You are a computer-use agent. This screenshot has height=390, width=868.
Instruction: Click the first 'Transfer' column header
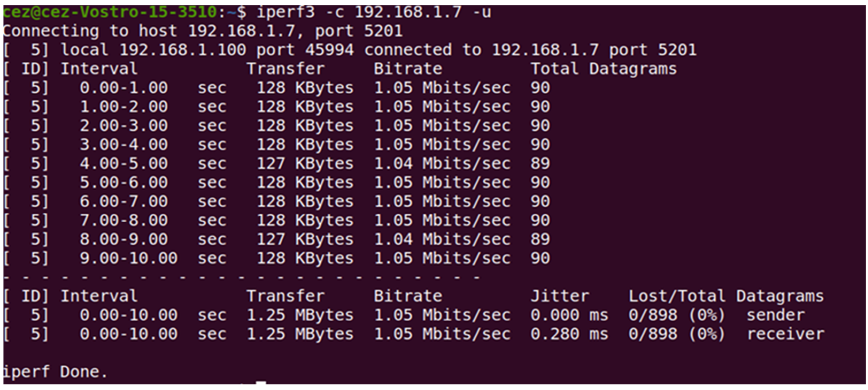point(286,69)
